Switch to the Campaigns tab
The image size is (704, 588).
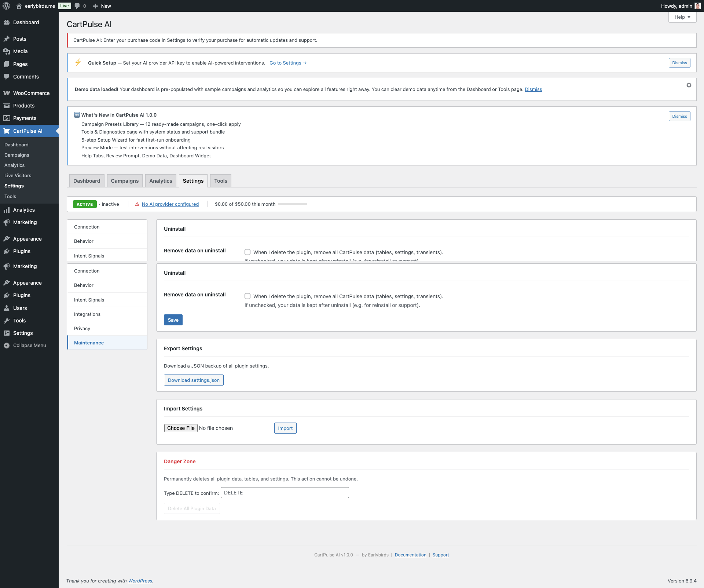coord(125,181)
